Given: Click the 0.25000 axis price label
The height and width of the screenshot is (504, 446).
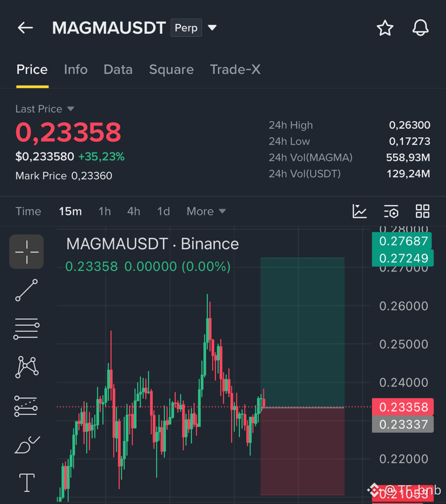Looking at the screenshot, I should pyautogui.click(x=403, y=344).
